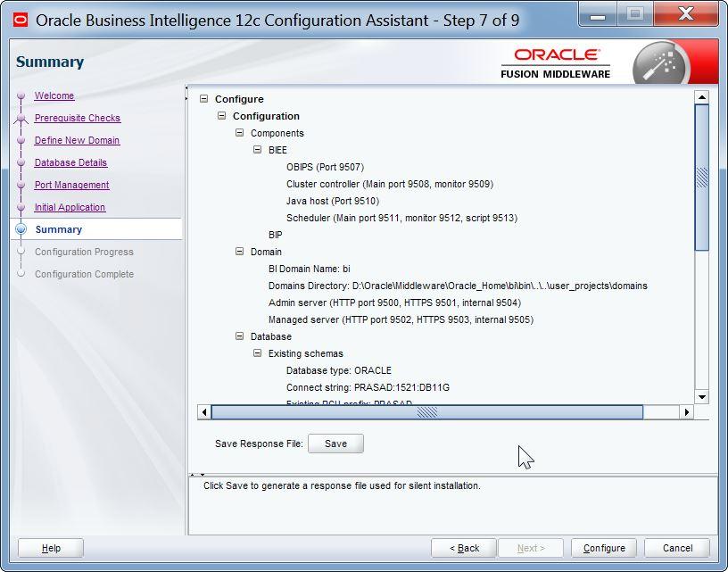Click the vertical scrollbar up arrow

(x=701, y=97)
